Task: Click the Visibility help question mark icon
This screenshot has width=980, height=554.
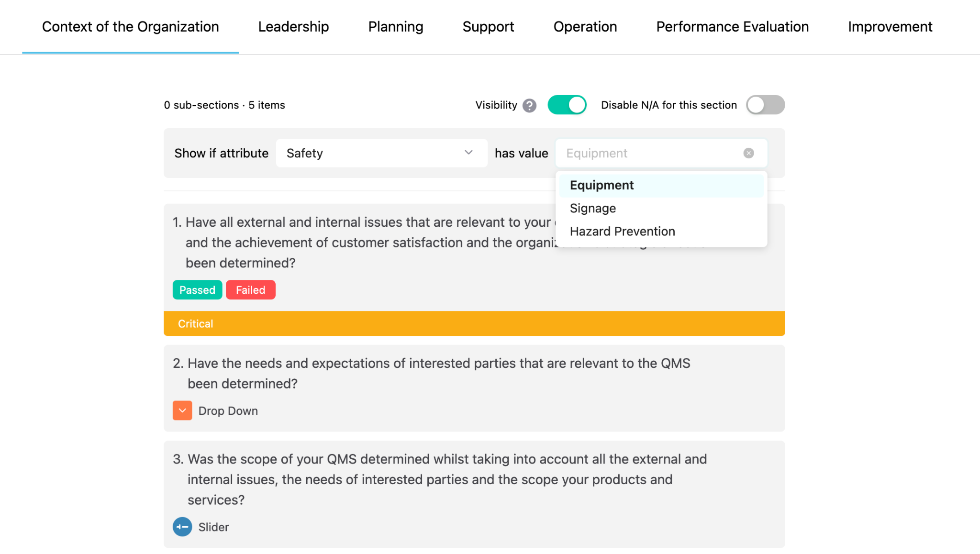Action: point(529,105)
